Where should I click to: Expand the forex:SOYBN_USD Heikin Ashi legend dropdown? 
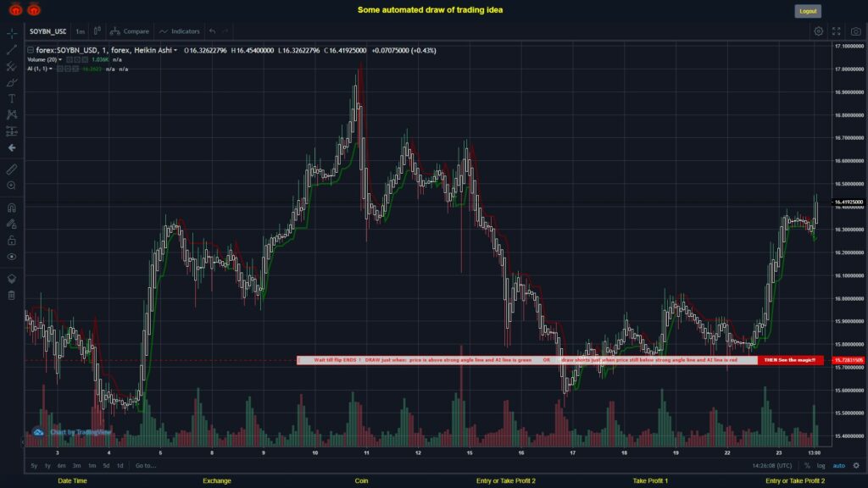click(175, 50)
